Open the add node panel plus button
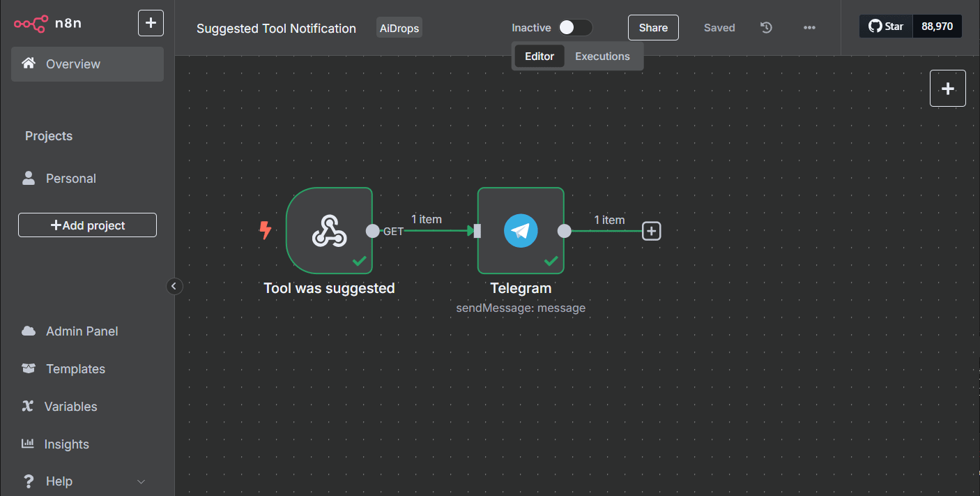The height and width of the screenshot is (496, 980). tap(948, 89)
